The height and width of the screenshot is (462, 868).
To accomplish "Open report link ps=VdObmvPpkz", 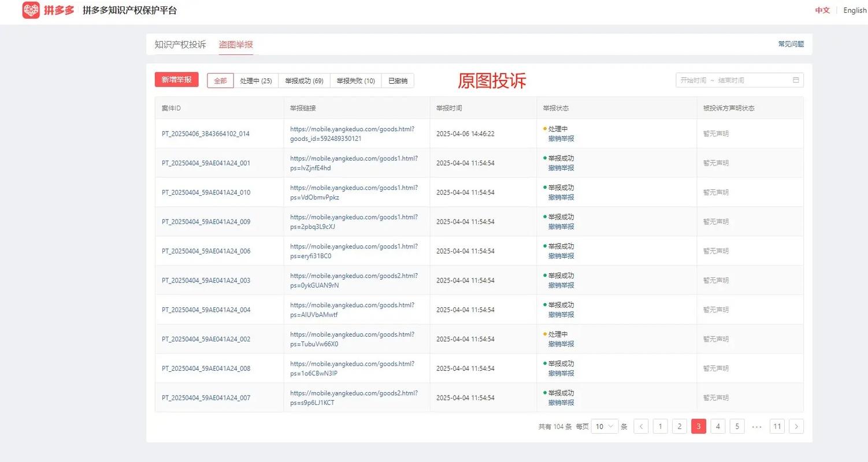I will click(x=354, y=193).
